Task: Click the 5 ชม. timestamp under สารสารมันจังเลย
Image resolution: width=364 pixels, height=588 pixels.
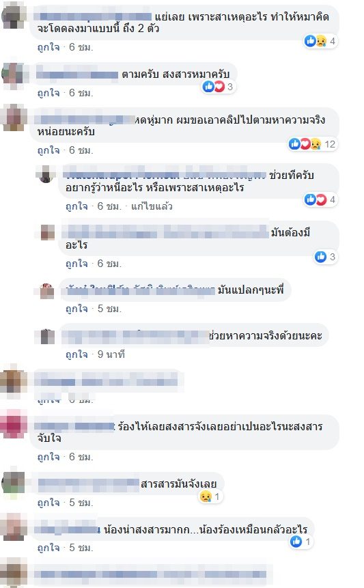Action: [81, 503]
